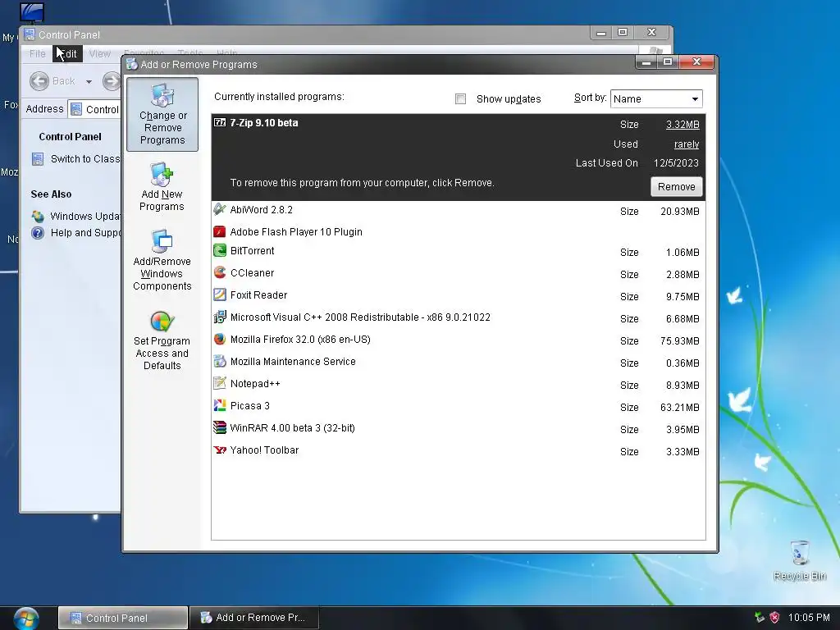The image size is (840, 630).
Task: Click the Mozilla Maintenance Service icon
Action: click(220, 361)
